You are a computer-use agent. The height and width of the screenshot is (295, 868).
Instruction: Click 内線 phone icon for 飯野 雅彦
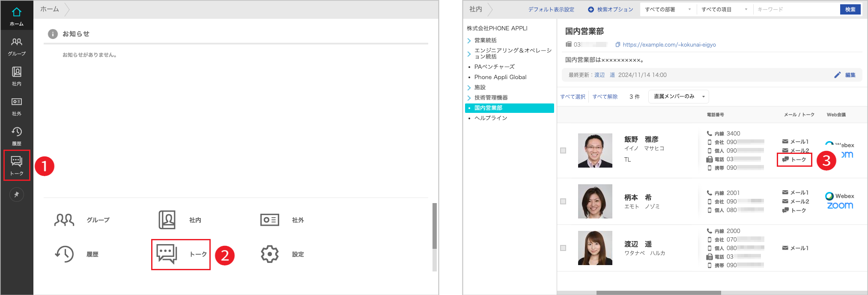tap(710, 133)
